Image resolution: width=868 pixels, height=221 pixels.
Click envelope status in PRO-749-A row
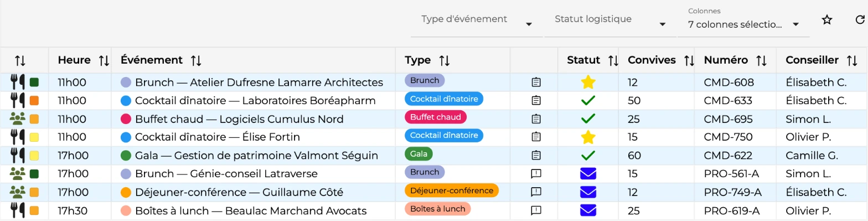[588, 192]
